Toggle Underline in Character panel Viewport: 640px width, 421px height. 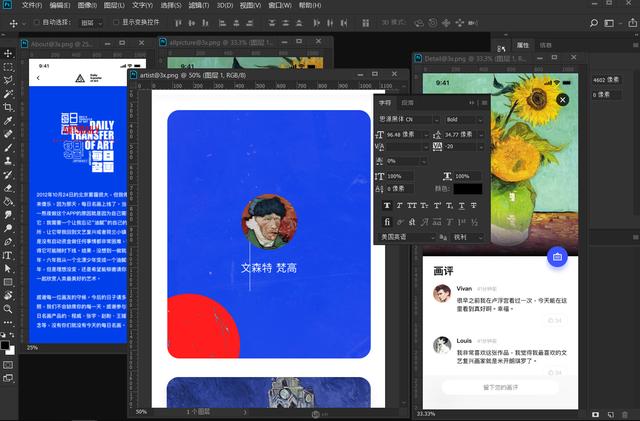click(462, 205)
